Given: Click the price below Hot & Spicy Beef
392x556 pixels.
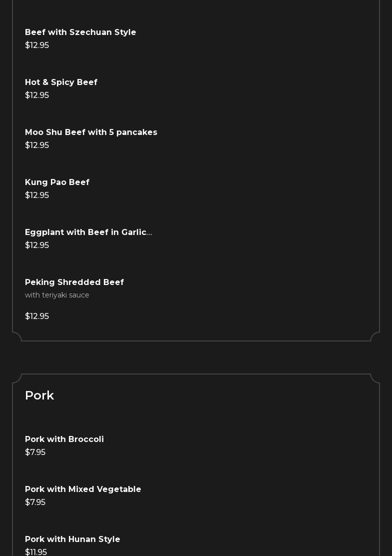Looking at the screenshot, I should [37, 95].
